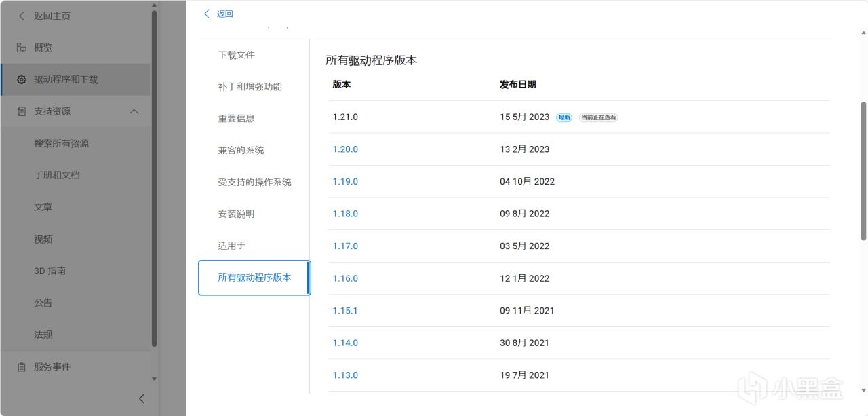Jump to the 适用于 section
This screenshot has height=416, width=868.
231,246
